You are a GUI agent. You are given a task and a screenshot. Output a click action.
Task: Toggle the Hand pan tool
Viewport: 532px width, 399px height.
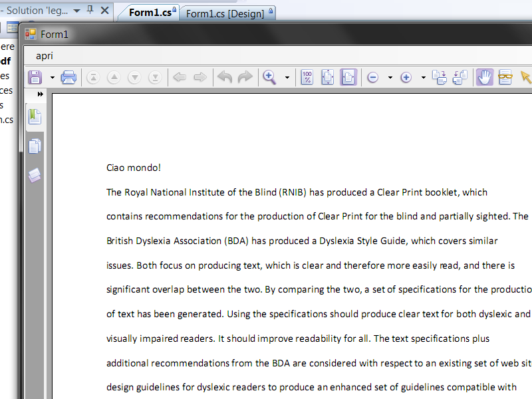coord(485,77)
